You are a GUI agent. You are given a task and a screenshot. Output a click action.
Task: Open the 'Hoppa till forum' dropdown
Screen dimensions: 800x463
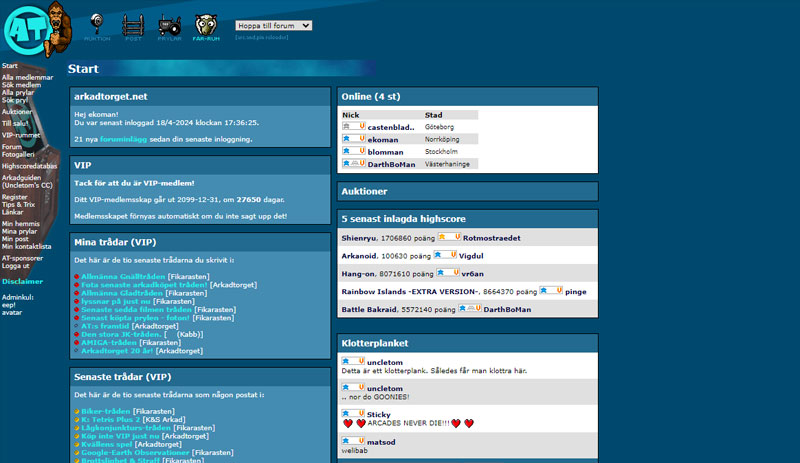click(x=273, y=25)
